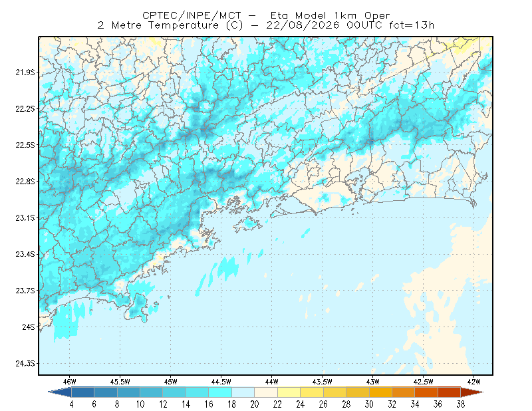Screen dimensions: 532x411
Task: Click the 43.5W longitude axis label
Action: (323, 382)
